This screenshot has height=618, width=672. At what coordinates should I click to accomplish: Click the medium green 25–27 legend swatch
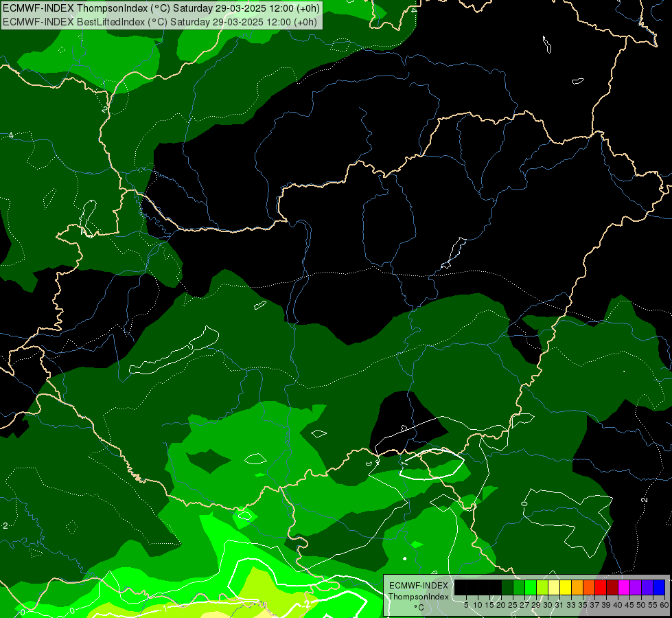pos(518,587)
